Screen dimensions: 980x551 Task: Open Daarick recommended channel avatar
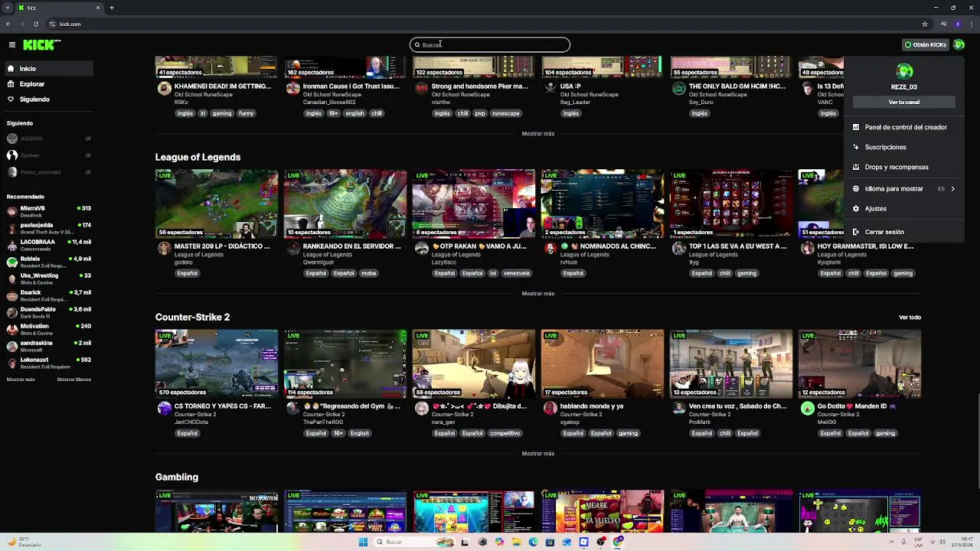(12, 295)
